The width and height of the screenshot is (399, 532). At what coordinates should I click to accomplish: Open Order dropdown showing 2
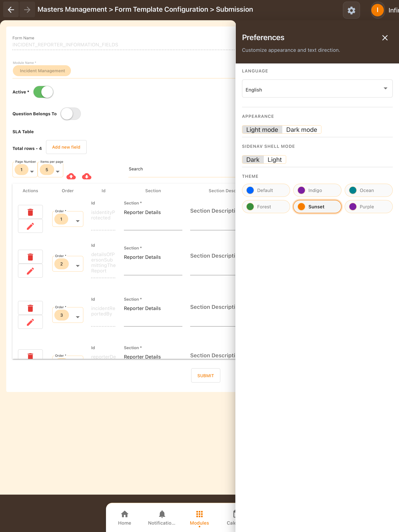point(68,264)
